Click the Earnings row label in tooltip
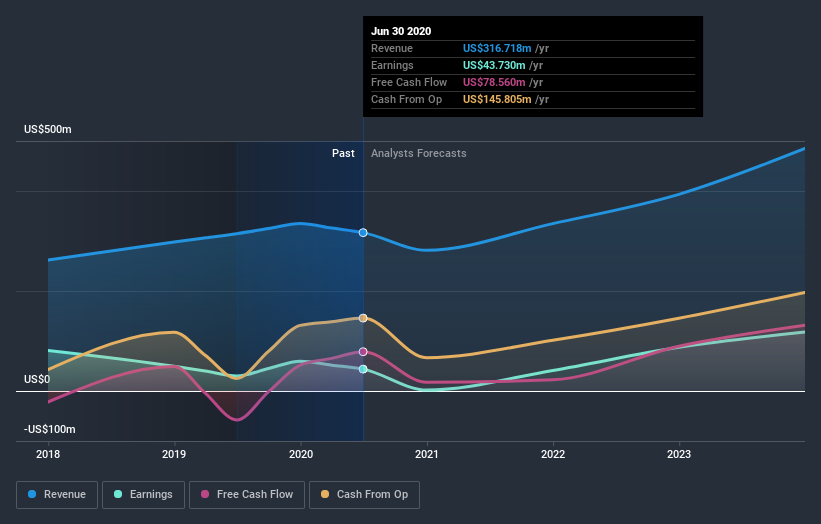Screen dimensions: 821x524 392,65
